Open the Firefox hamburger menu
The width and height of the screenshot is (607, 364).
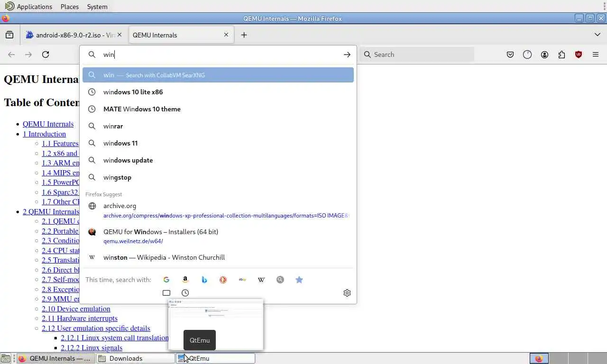(596, 55)
